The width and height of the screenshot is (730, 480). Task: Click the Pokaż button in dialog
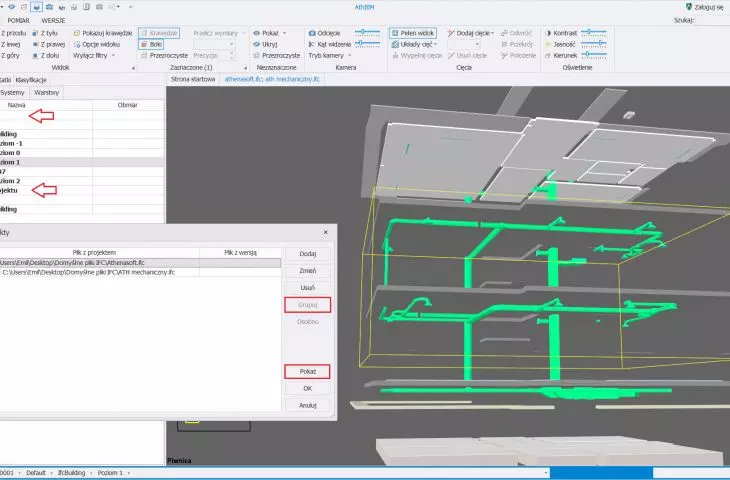tap(308, 372)
